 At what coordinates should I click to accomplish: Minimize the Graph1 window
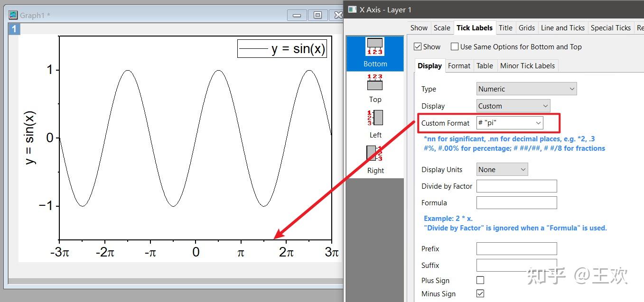297,15
